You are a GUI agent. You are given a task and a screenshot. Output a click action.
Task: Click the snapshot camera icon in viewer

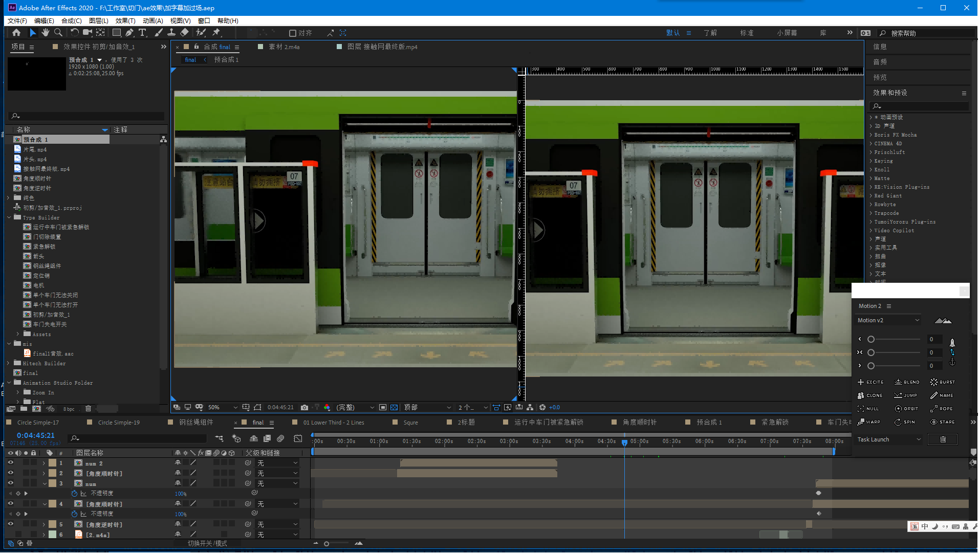304,408
